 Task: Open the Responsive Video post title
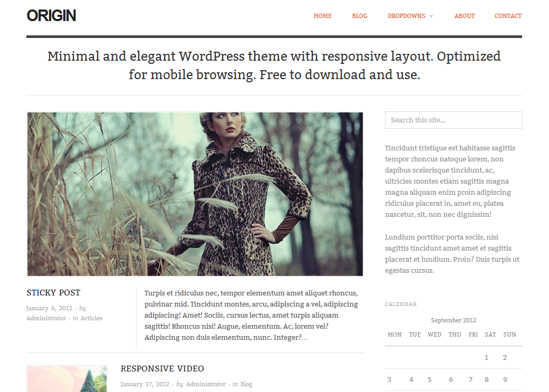click(x=162, y=369)
